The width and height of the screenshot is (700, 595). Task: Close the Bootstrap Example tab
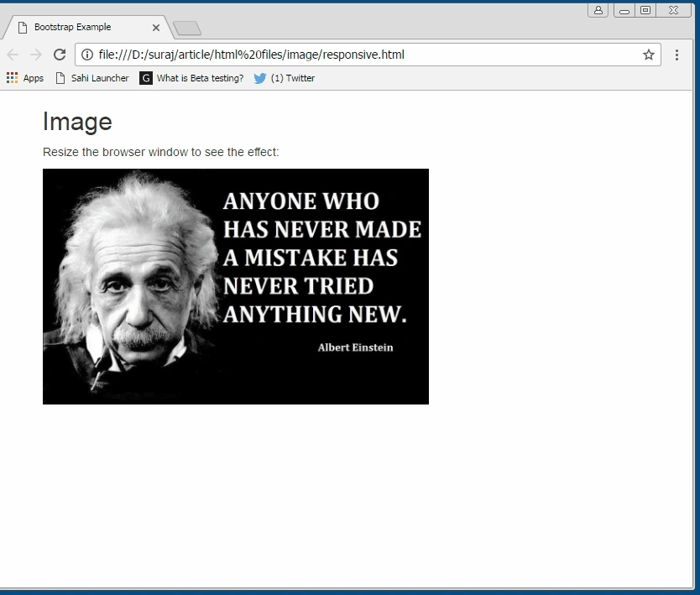tap(156, 28)
